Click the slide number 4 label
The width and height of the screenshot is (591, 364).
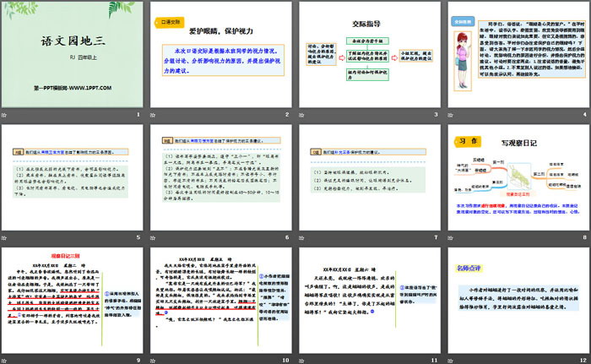[x=583, y=115]
